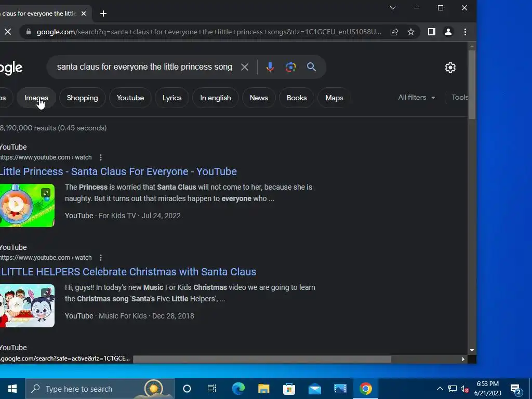Open options for first YouTube result

tap(101, 157)
